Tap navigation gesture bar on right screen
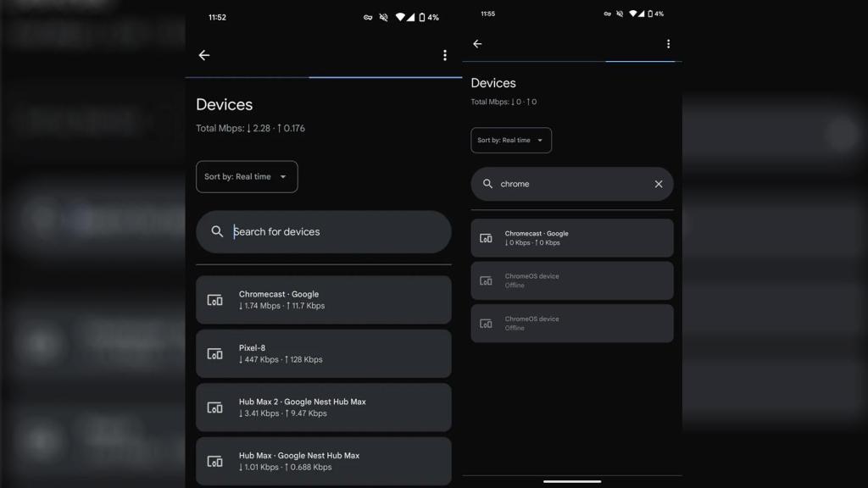Image resolution: width=868 pixels, height=488 pixels. click(572, 481)
